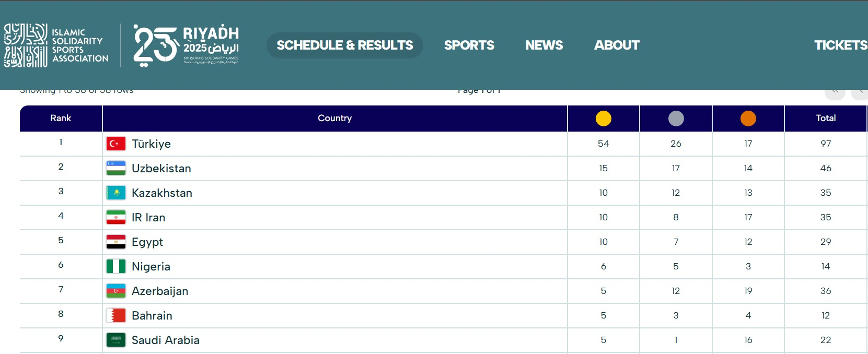Click the Türkiye flag icon
868x354 pixels.
click(116, 144)
